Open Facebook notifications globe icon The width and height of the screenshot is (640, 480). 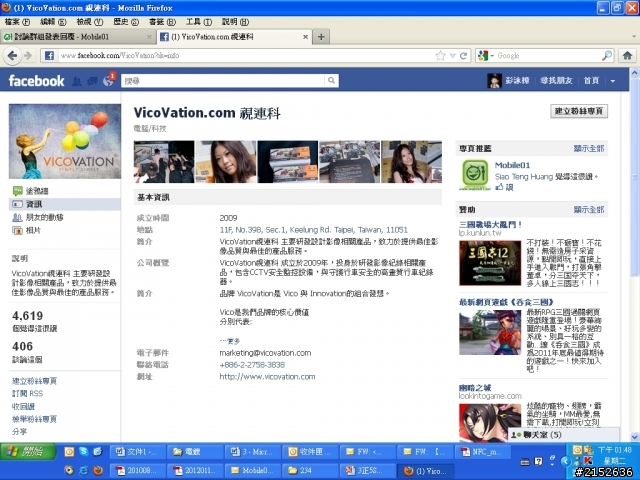pos(108,81)
